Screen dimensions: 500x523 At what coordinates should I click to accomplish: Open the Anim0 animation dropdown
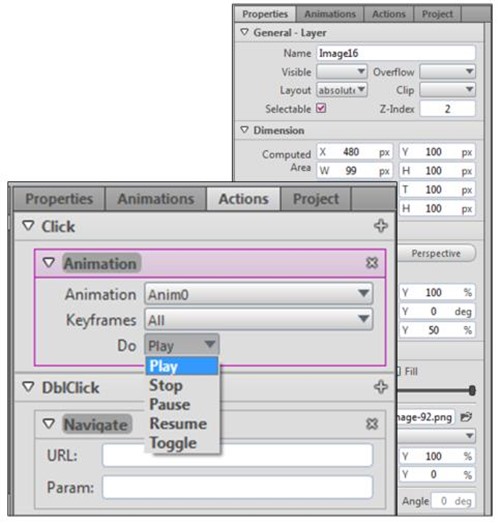(259, 294)
